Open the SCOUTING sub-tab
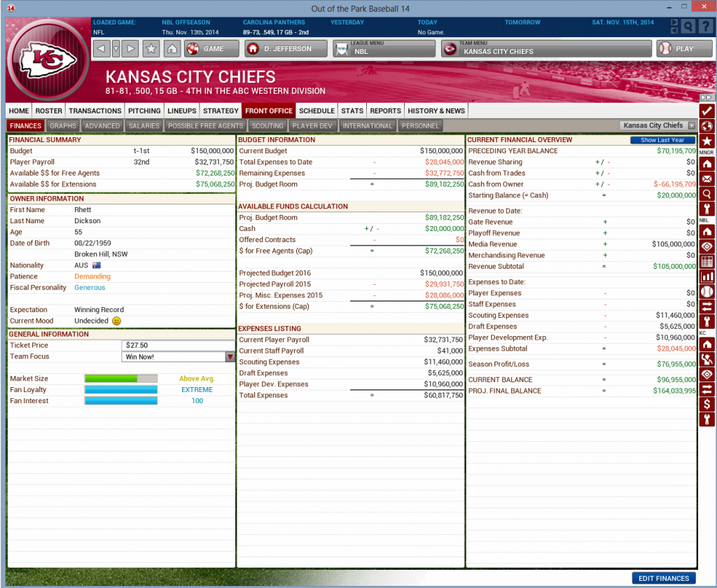The width and height of the screenshot is (717, 588). [x=268, y=126]
